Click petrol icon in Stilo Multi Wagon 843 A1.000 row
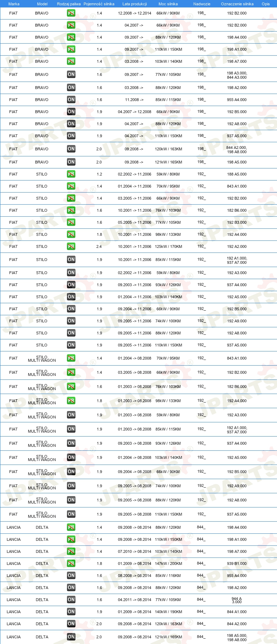 pyautogui.click(x=71, y=358)
